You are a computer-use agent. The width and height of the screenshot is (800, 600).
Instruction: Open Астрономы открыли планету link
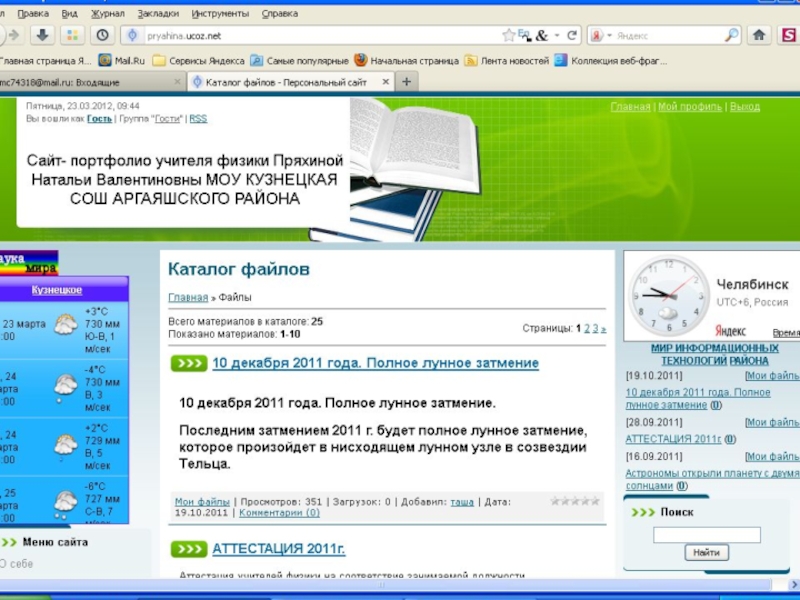pos(712,480)
